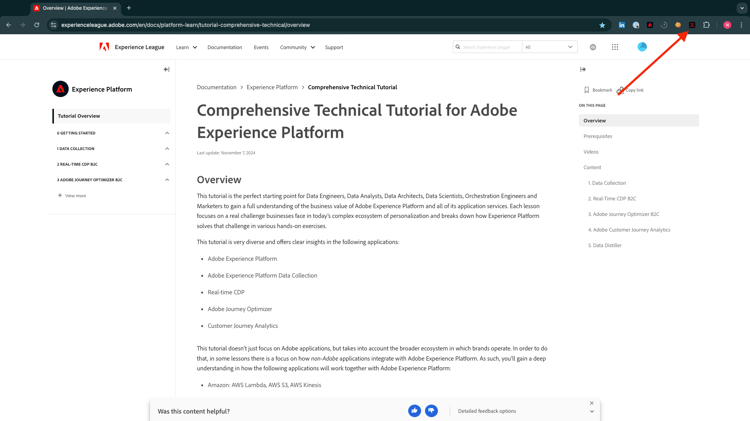Click the Experience League home text

point(139,47)
